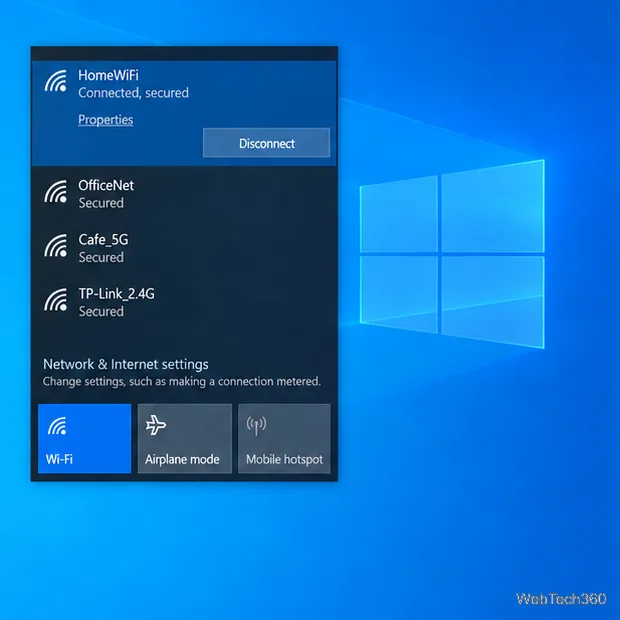Open Network & Internet settings
620x620 pixels.
click(x=126, y=364)
